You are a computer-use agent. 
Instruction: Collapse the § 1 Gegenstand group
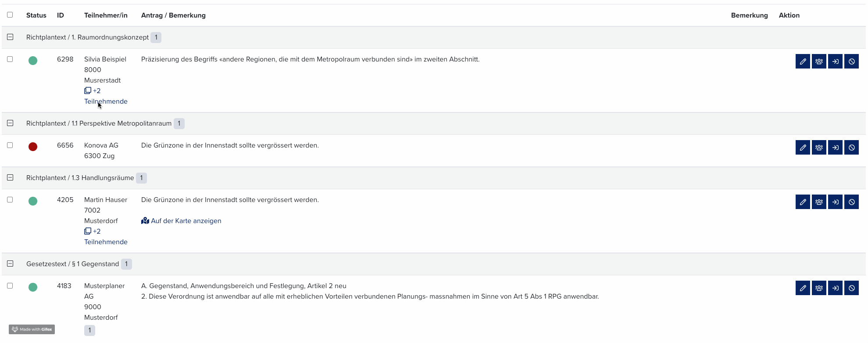point(10,264)
